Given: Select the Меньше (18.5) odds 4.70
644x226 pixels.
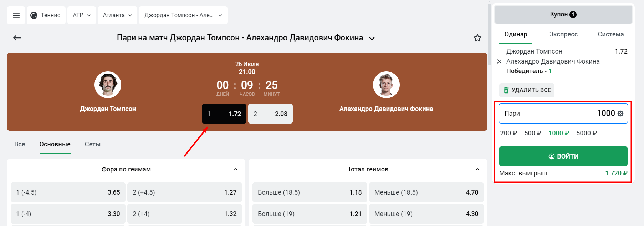Looking at the screenshot, I should tap(426, 192).
